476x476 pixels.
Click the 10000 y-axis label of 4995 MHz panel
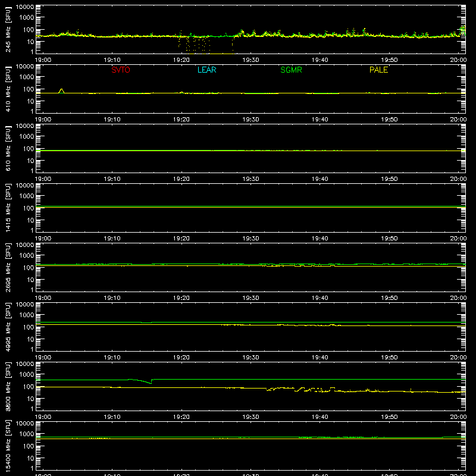tap(25, 305)
